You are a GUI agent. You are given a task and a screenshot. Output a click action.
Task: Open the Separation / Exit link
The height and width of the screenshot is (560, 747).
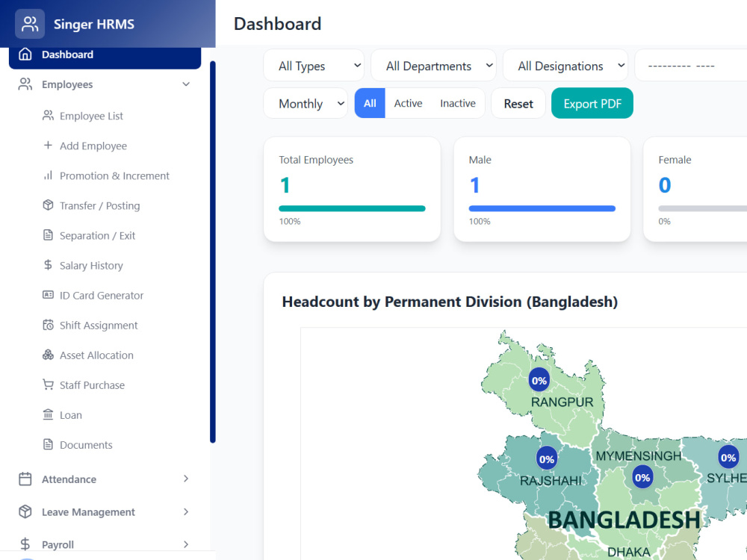[97, 236]
